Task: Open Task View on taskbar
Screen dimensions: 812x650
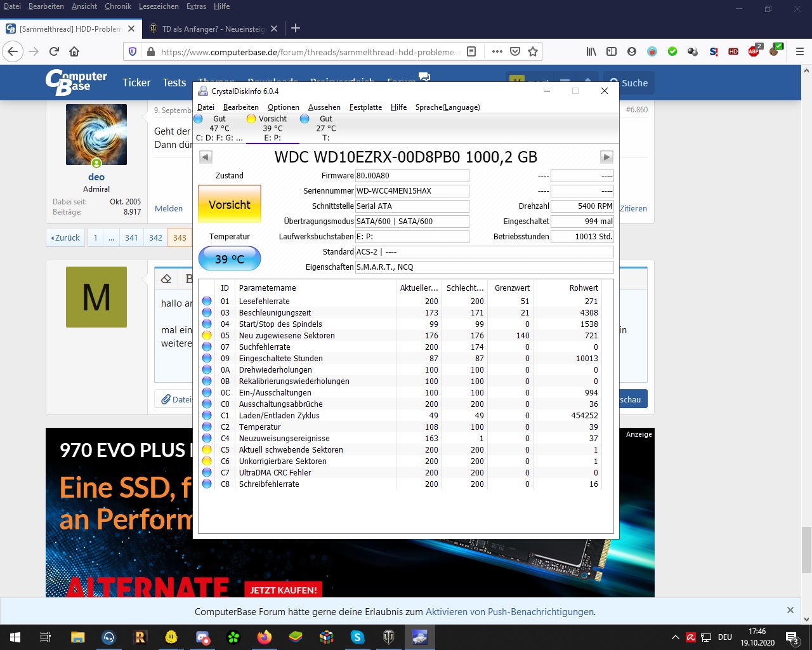Action: pos(46,637)
